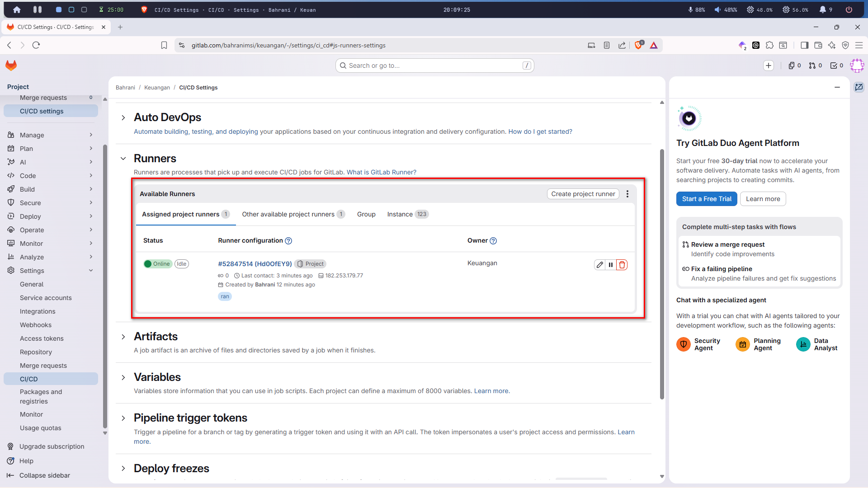Collapse the Runners section
This screenshot has height=488, width=868.
[x=123, y=159]
